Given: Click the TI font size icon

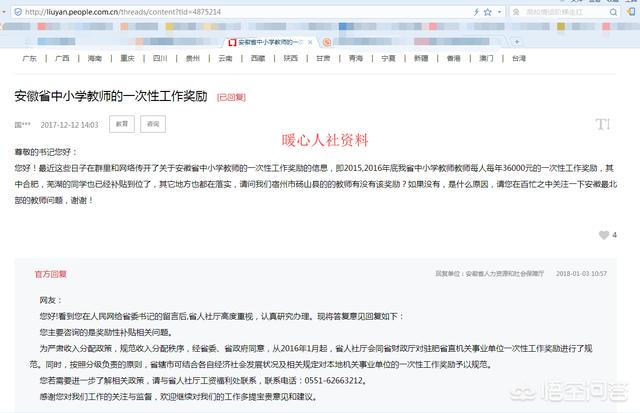Looking at the screenshot, I should 603,124.
